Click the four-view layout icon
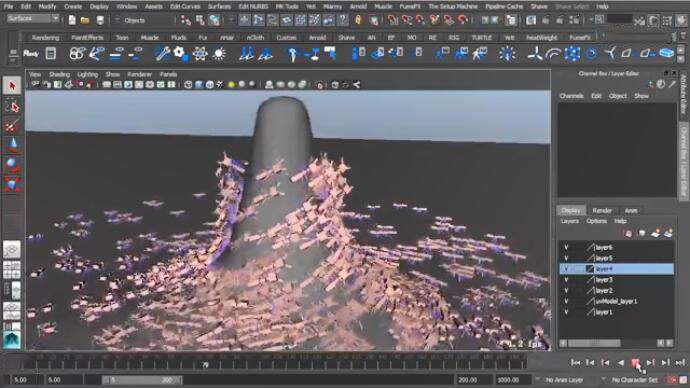The image size is (690, 388). [x=12, y=270]
